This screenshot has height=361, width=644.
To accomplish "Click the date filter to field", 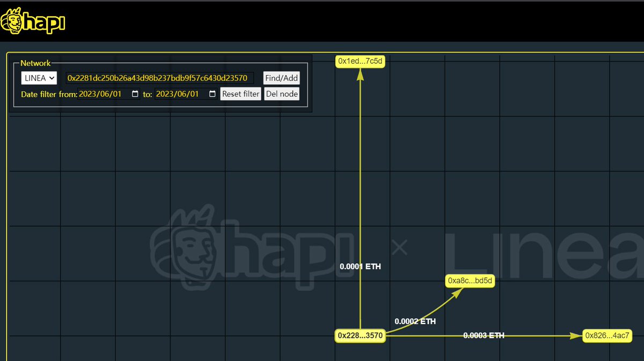I will click(186, 94).
